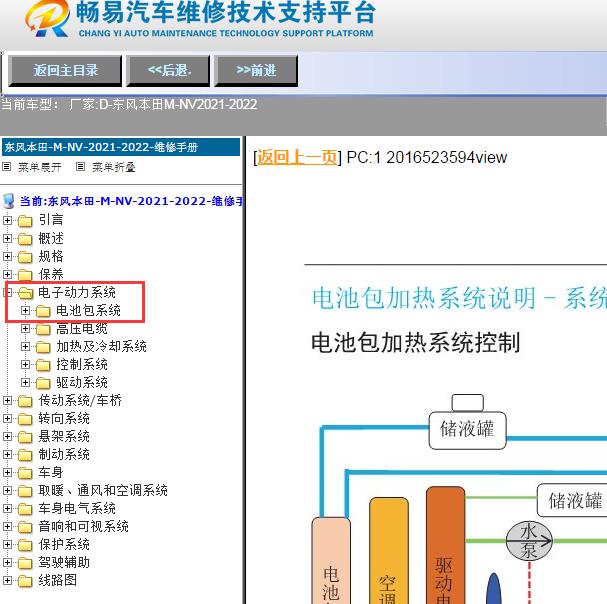Click the 菜单展开 list icon
The image size is (607, 604).
click(7, 167)
